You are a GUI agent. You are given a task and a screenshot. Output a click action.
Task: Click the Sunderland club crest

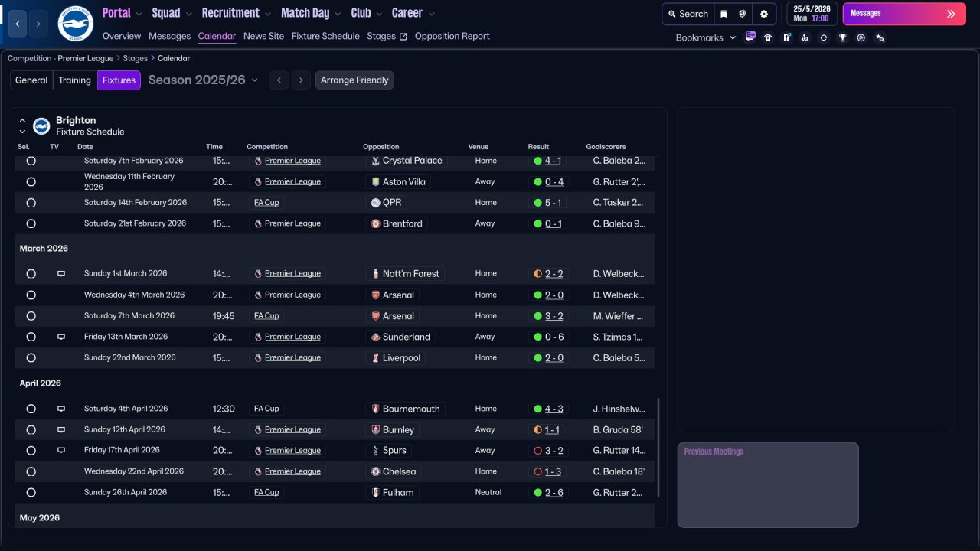point(375,337)
